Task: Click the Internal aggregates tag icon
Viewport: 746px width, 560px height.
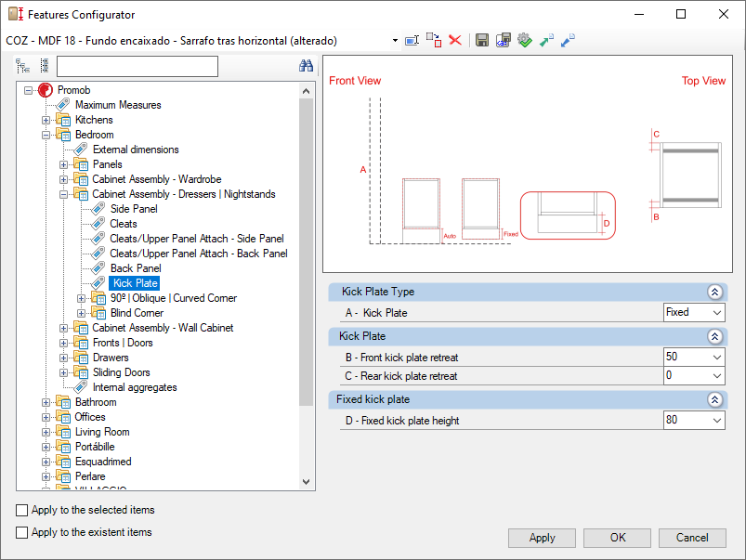Action: coord(81,387)
